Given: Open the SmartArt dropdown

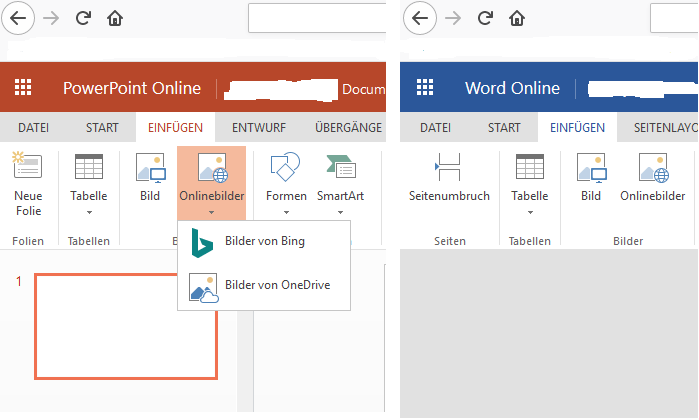Looking at the screenshot, I should (340, 211).
